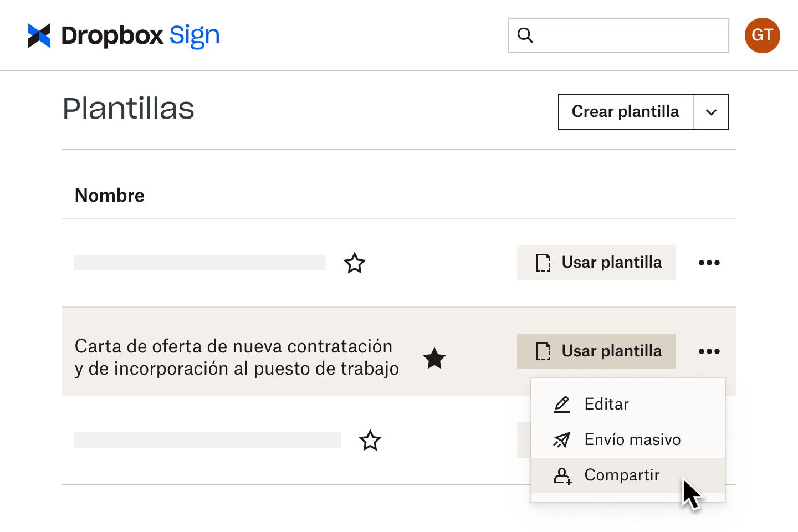Mark the last template as favorite

click(370, 440)
